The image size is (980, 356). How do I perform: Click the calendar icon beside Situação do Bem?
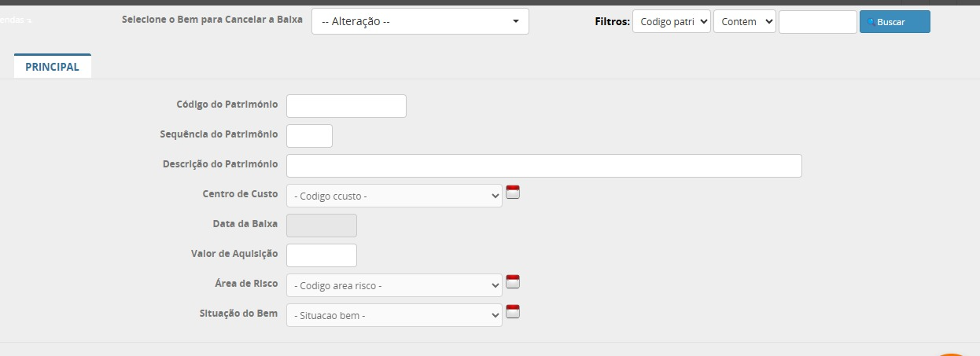[513, 311]
